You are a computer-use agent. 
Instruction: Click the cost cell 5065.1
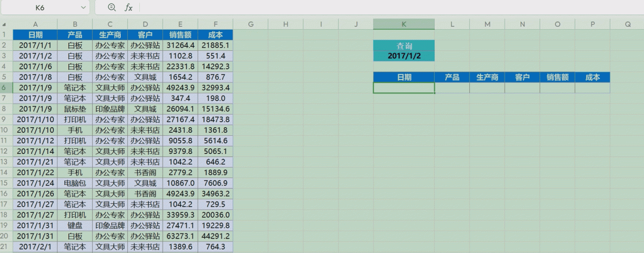(215, 151)
